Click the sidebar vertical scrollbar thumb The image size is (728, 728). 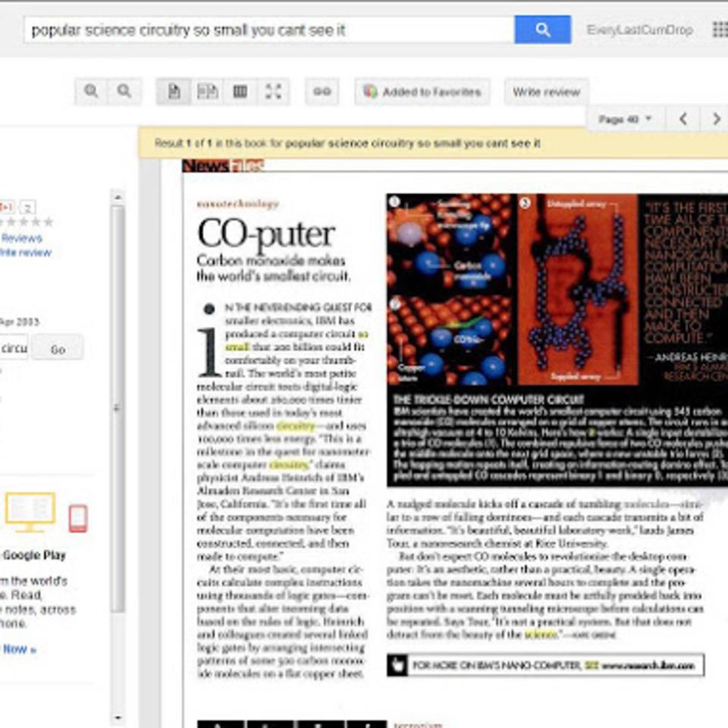point(118,409)
